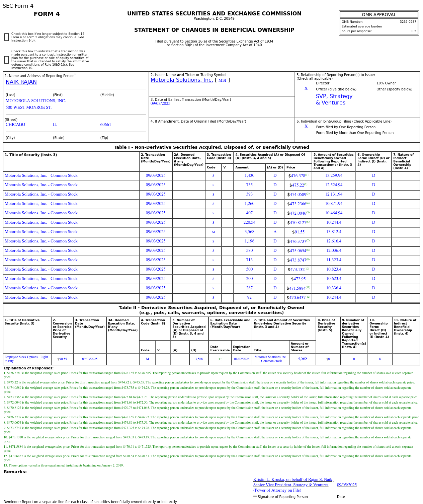Click the 'Table I - Non-Derivative Securities' heading
This screenshot has height=504, width=423.
click(x=211, y=147)
